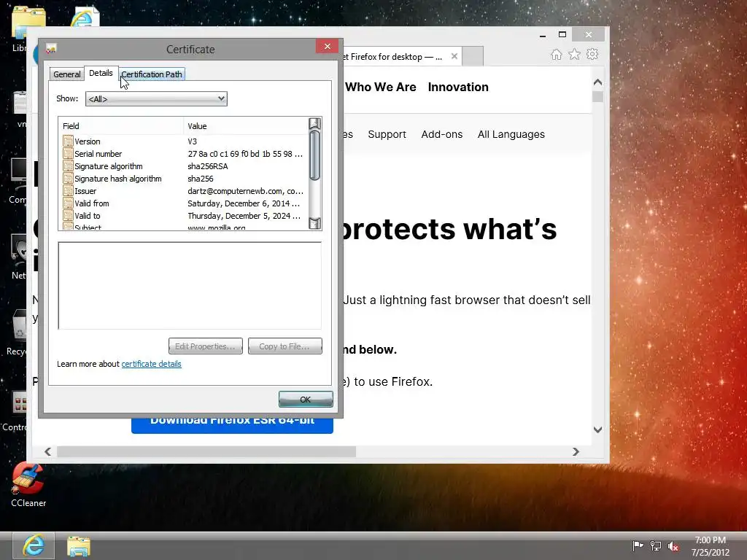The height and width of the screenshot is (560, 747).
Task: Open the taskbar clock showing 7:00 PM
Action: (x=711, y=545)
